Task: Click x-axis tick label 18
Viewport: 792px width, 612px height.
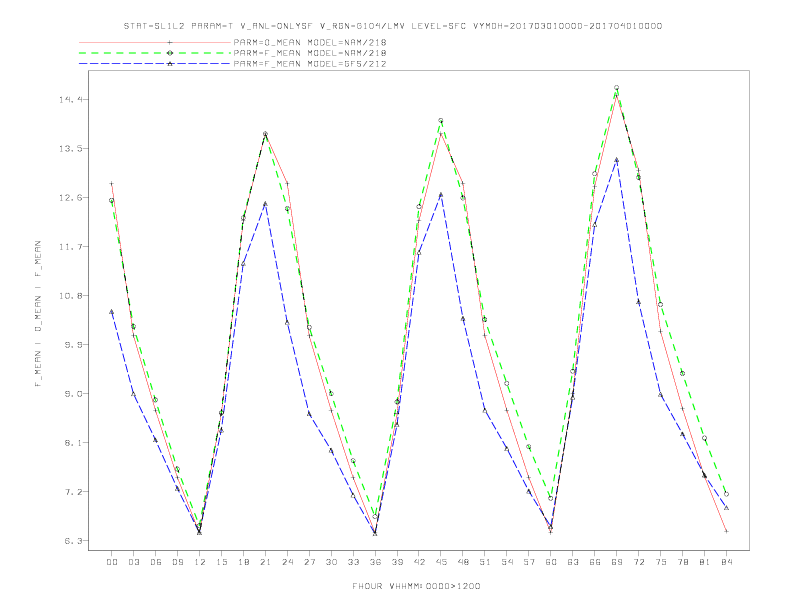Action: (243, 562)
